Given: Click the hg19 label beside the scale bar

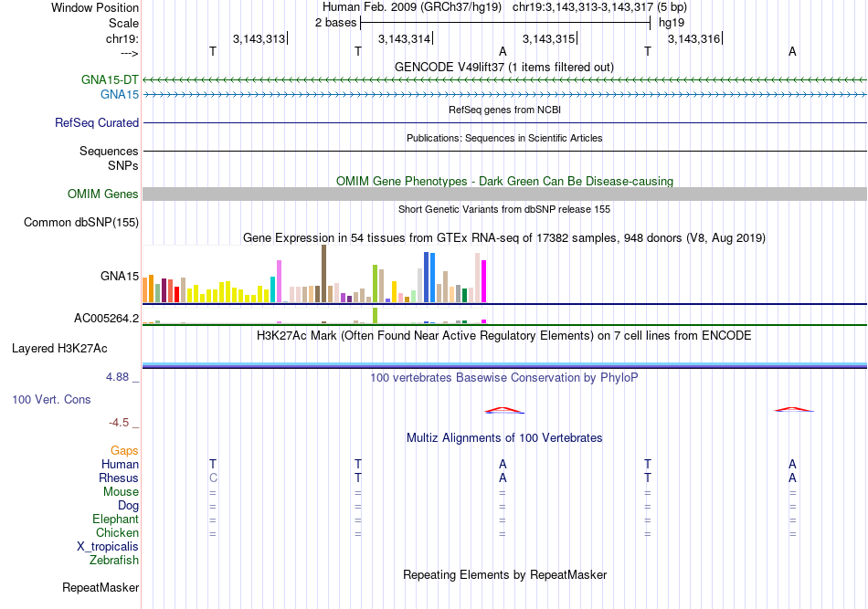Looking at the screenshot, I should 672,23.
